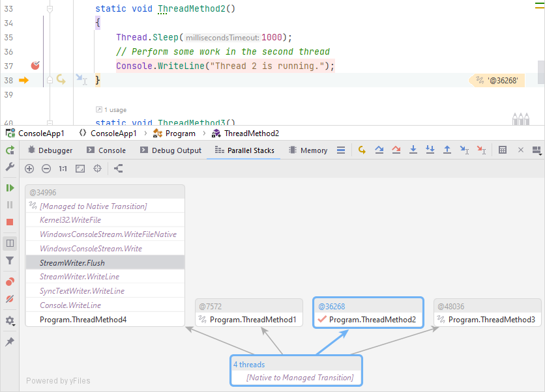
Task: Reset graph zoom to 1:1
Action: pos(63,168)
